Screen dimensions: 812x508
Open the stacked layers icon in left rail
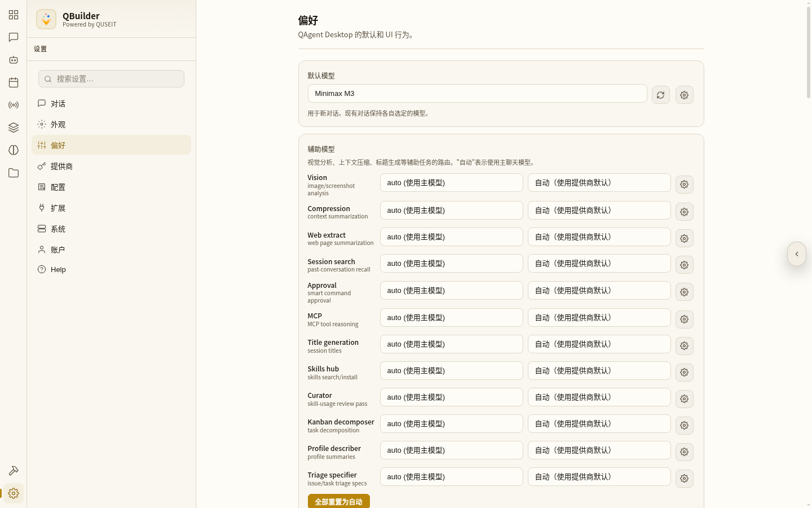pyautogui.click(x=14, y=128)
